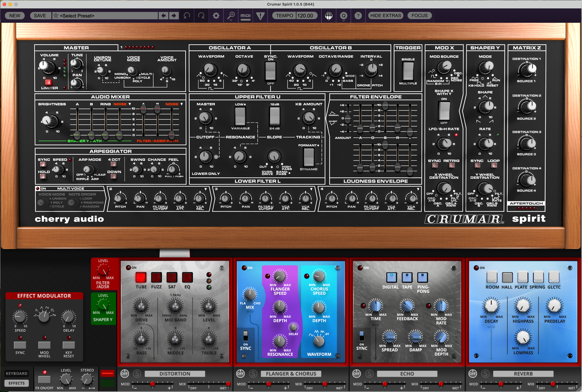This screenshot has height=392, width=582.
Task: Turn off the Distortion effect with OFF button
Action: [x=124, y=373]
